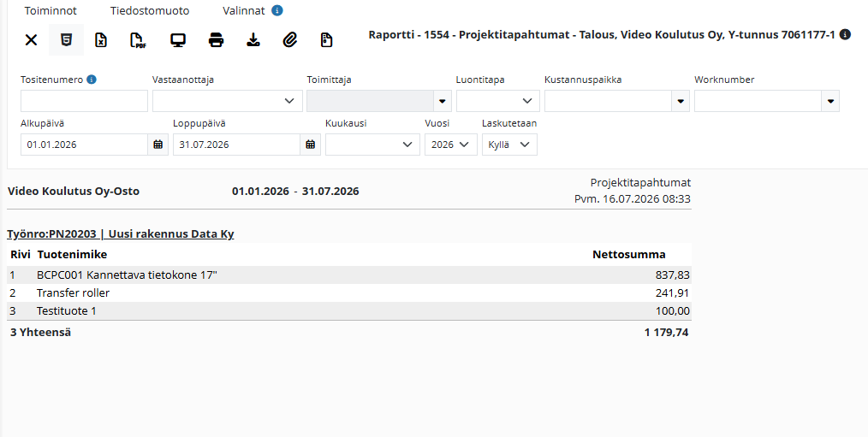This screenshot has width=868, height=437.
Task: Click into the Tositenumero input field
Action: (x=84, y=101)
